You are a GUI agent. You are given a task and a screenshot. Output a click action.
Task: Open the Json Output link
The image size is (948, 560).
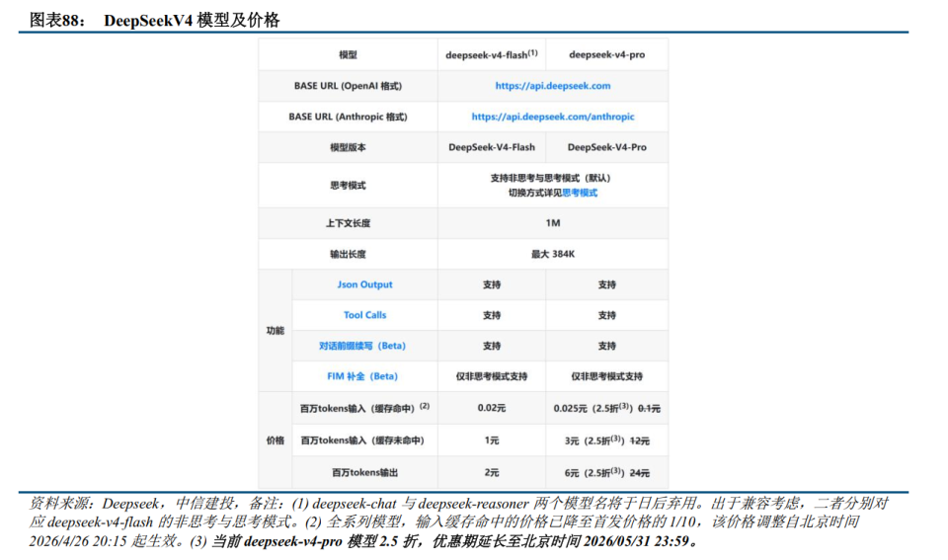coord(364,284)
